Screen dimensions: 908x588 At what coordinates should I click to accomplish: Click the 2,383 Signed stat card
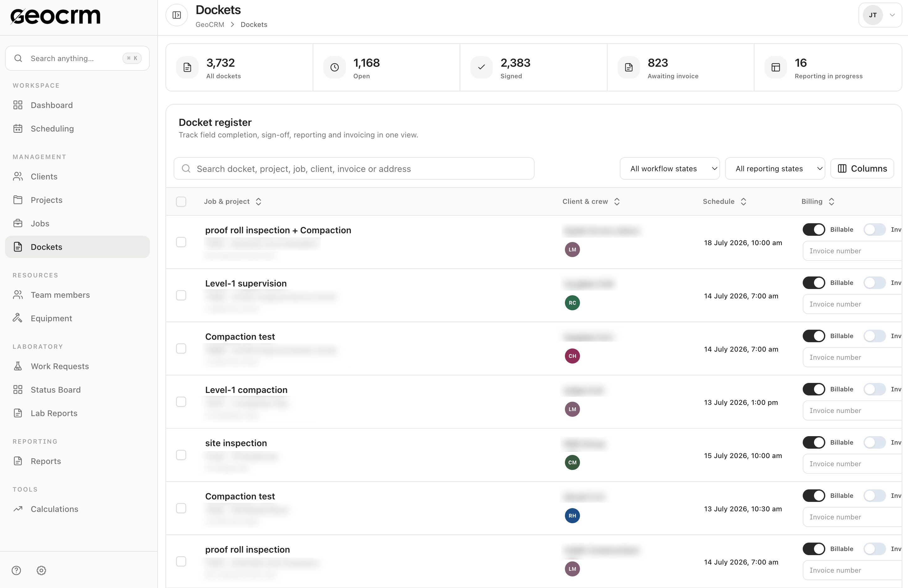coord(533,68)
